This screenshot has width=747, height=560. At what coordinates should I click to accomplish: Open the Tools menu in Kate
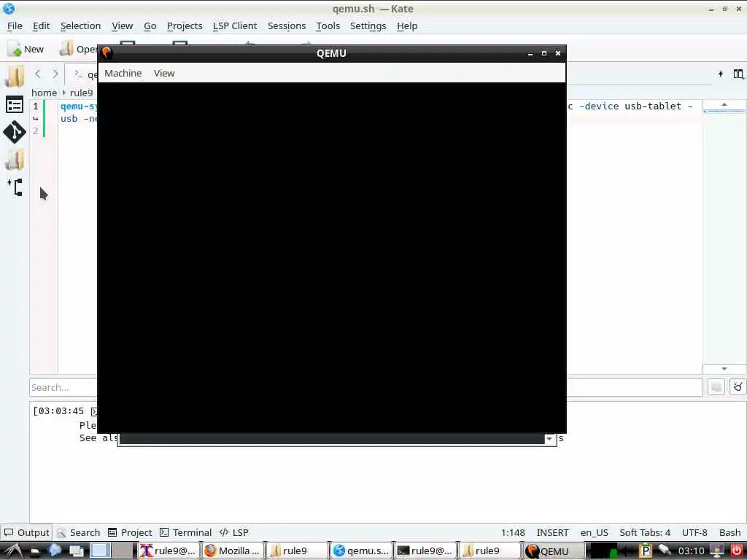point(328,26)
